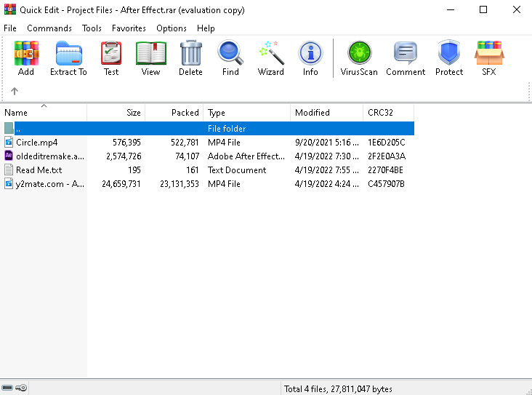Image resolution: width=532 pixels, height=395 pixels.
Task: Click CRC32 value 2270F4BE
Action: (x=385, y=169)
